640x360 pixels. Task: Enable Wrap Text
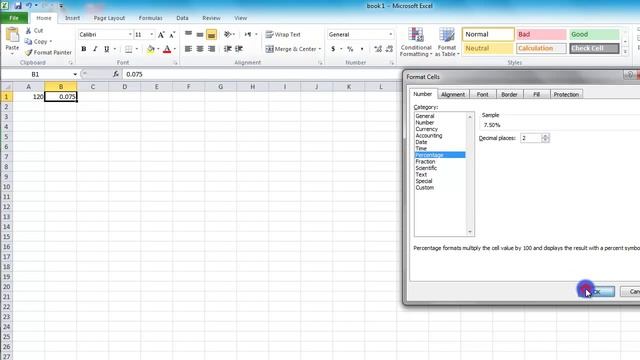pos(283,35)
